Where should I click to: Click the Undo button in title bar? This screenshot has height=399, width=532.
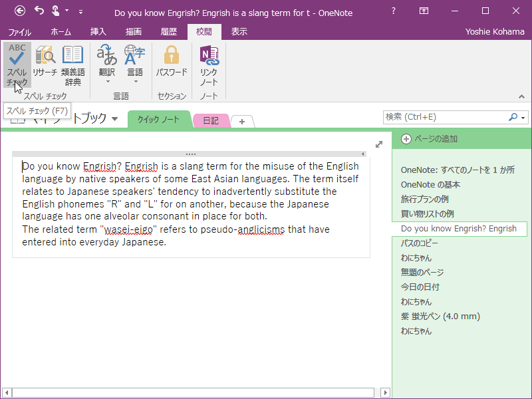coord(39,11)
